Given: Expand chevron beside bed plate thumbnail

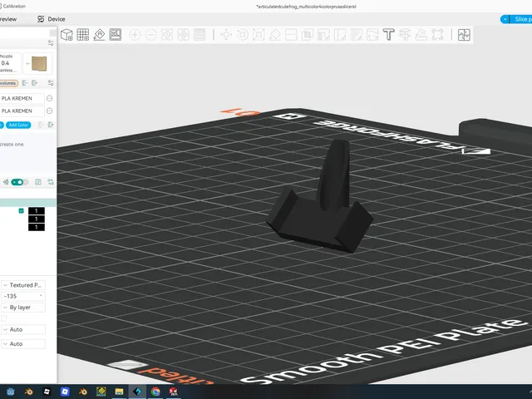Looking at the screenshot, I should [27, 63].
